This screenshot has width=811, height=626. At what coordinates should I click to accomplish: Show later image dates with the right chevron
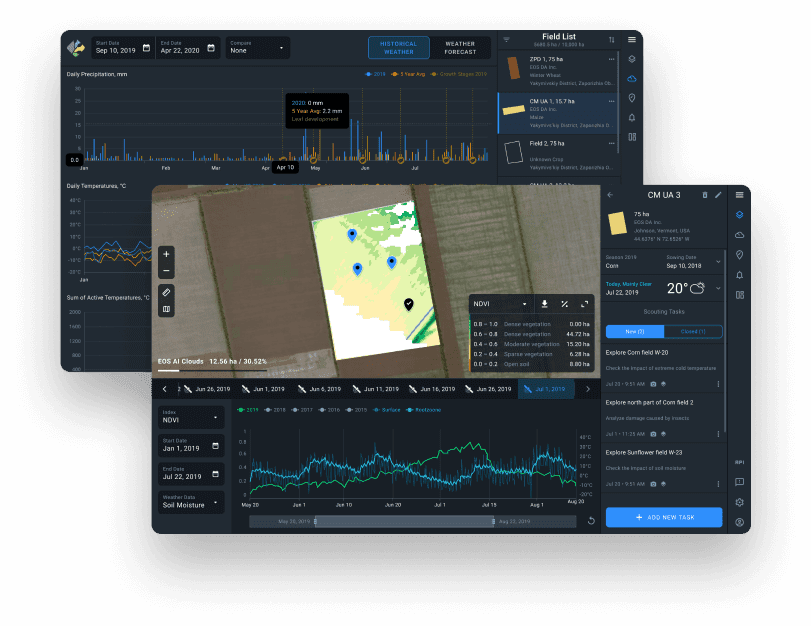point(588,389)
